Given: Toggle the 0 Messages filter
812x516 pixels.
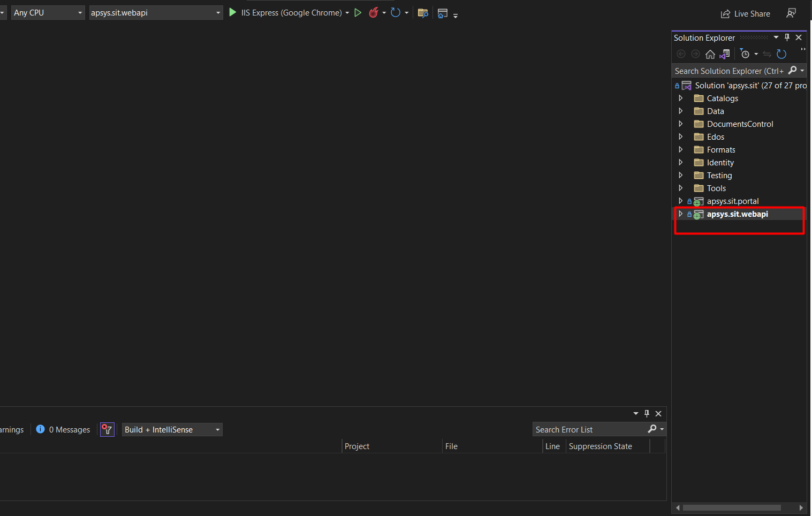Looking at the screenshot, I should pyautogui.click(x=63, y=430).
